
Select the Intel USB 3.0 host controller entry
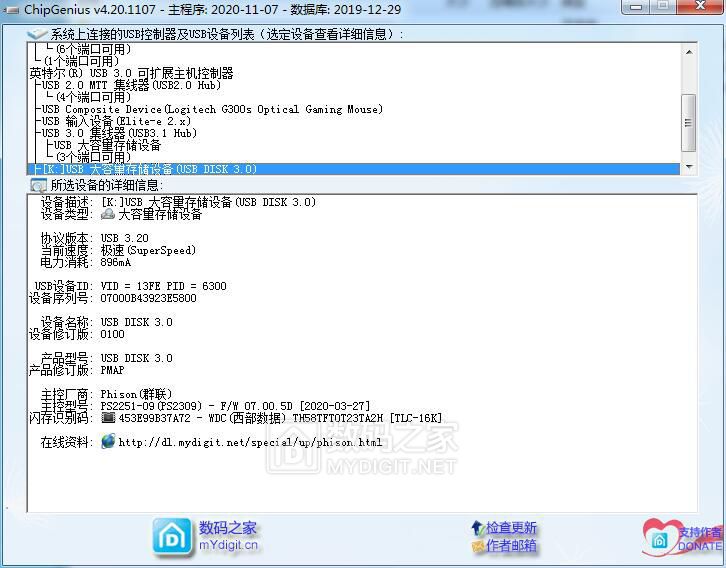click(131, 73)
